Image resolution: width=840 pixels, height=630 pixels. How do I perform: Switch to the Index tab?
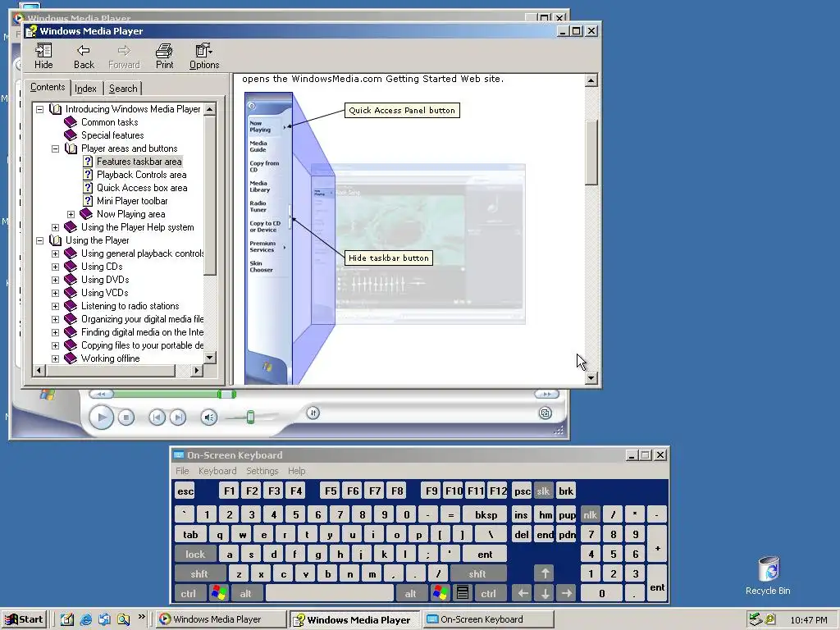(x=85, y=89)
